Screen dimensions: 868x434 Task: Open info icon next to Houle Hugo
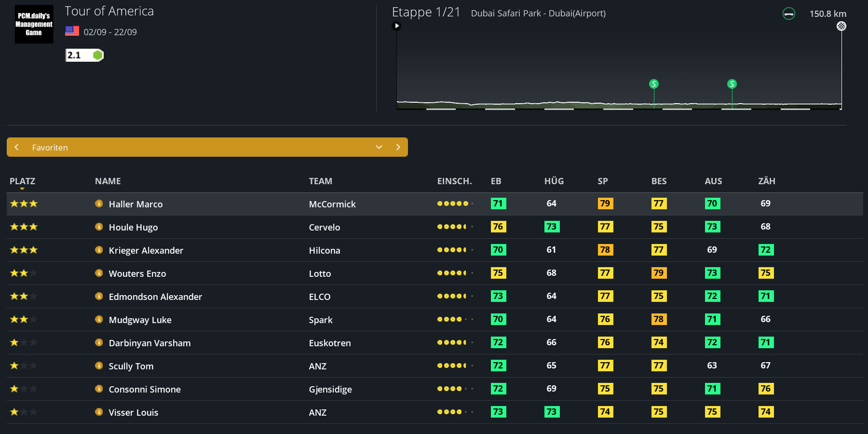coord(99,227)
